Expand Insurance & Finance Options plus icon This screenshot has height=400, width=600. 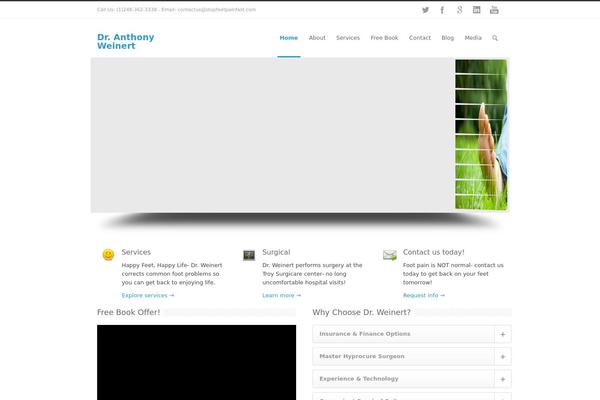[503, 334]
